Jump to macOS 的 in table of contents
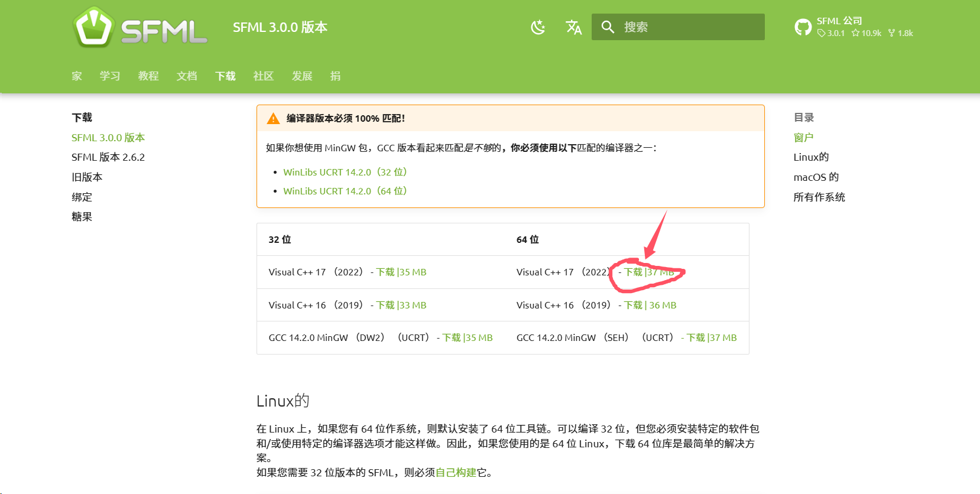Screen dimensions: 980x494 click(816, 177)
